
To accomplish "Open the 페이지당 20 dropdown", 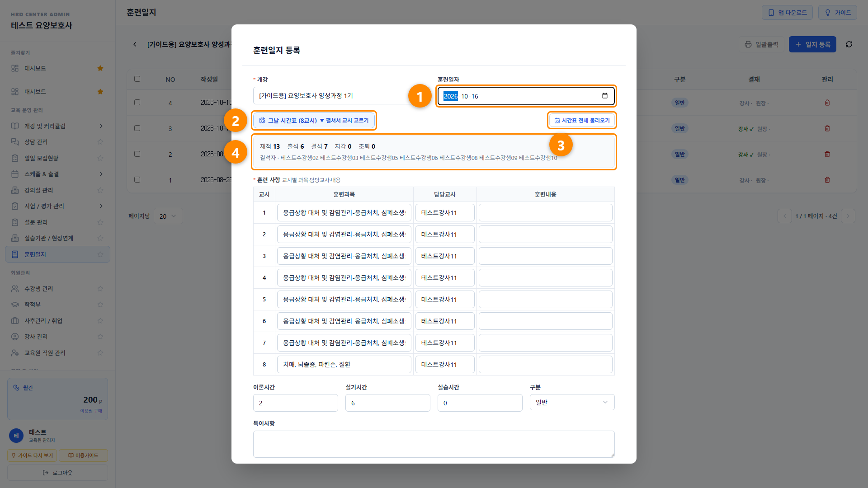I will click(x=168, y=216).
